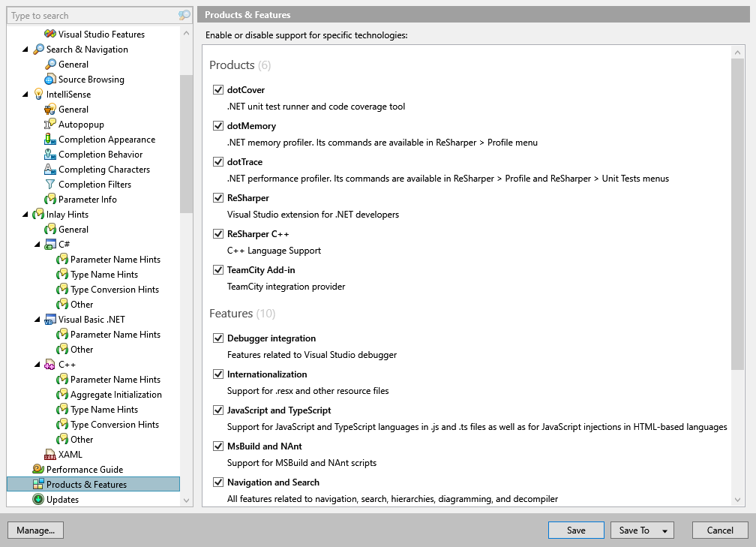Click the Products & Features icon
The image size is (756, 547).
pyautogui.click(x=38, y=484)
